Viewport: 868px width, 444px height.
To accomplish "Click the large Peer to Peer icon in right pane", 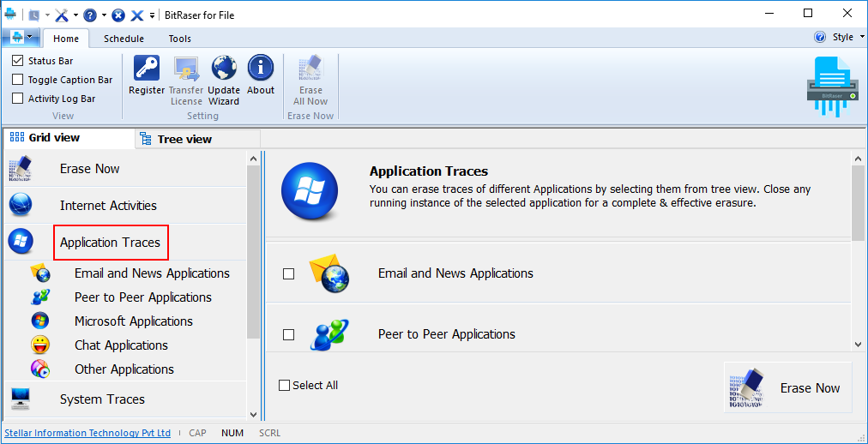I will (x=329, y=334).
